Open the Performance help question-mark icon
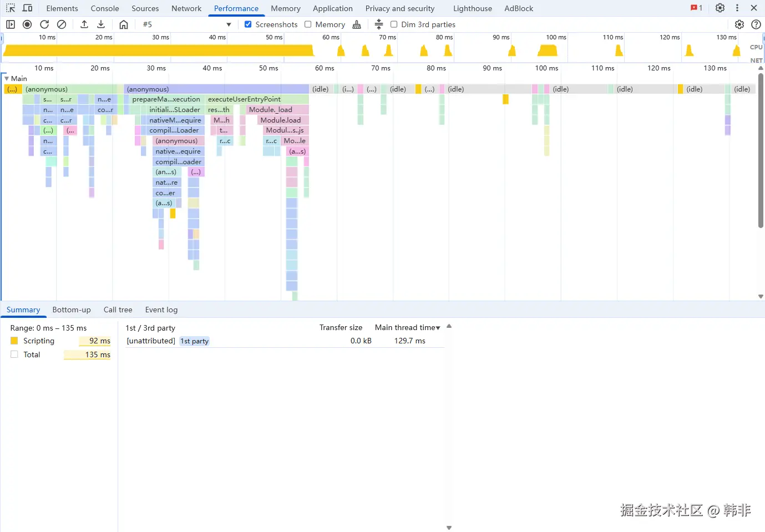 point(756,24)
